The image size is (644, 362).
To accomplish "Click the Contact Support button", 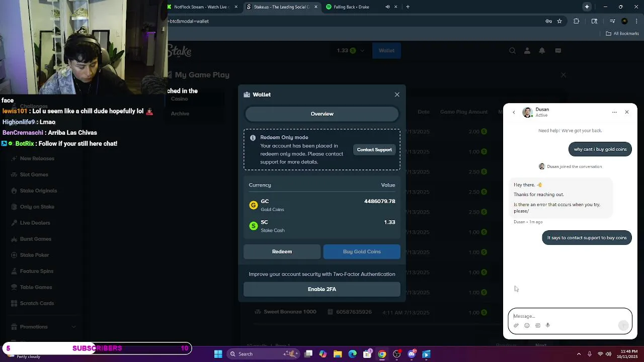I will tap(374, 150).
